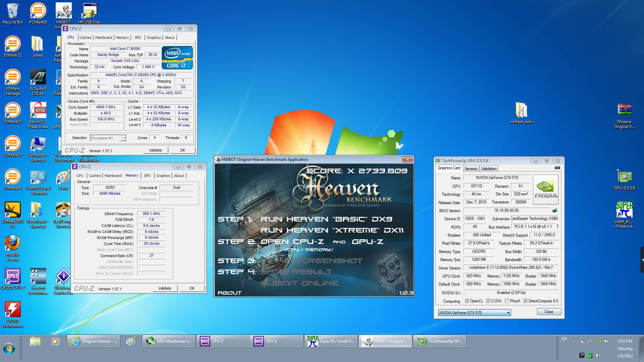Open Phoenix Original archive icon
The width and height of the screenshot is (644, 362).
pyautogui.click(x=624, y=115)
